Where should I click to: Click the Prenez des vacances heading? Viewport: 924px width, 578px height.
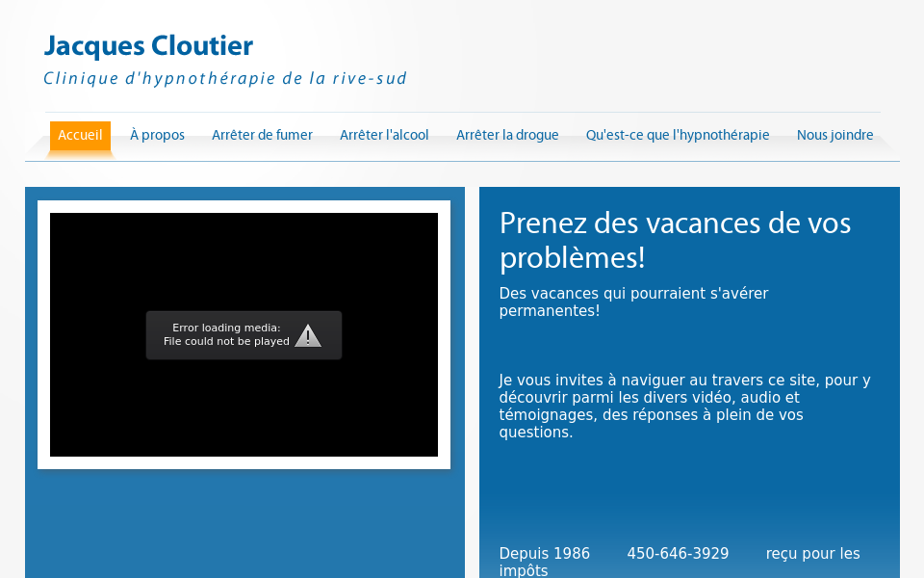pos(675,242)
